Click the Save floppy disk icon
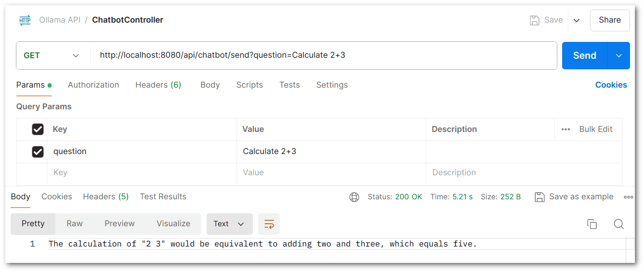Viewport: 644px width, 272px height. click(534, 20)
